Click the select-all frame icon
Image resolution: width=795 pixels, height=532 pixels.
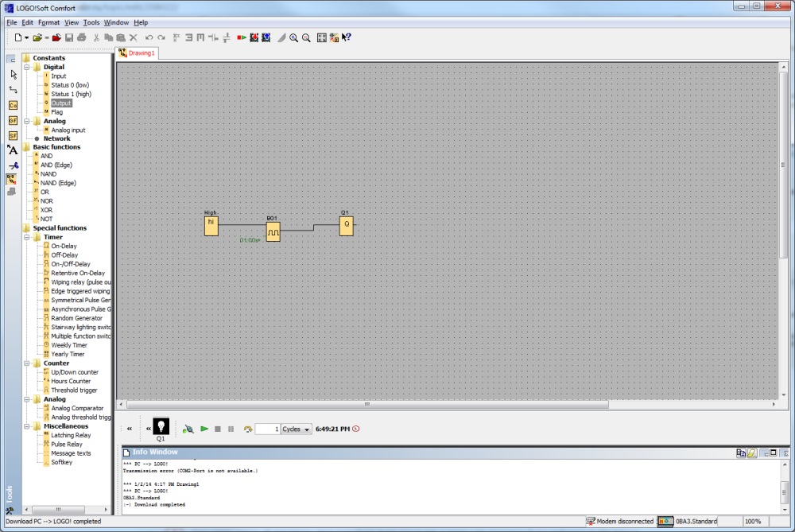click(x=321, y=37)
